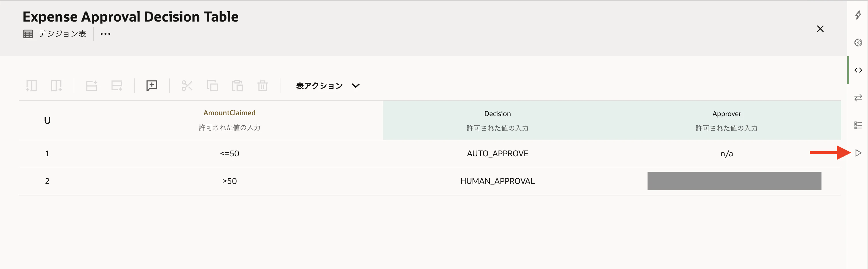Open the code view sidebar icon
This screenshot has height=269, width=868.
tap(858, 70)
